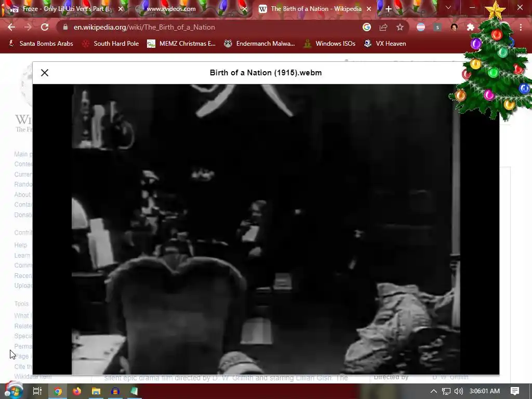Reload the Wikipedia page
The height and width of the screenshot is (399, 532).
(x=45, y=27)
